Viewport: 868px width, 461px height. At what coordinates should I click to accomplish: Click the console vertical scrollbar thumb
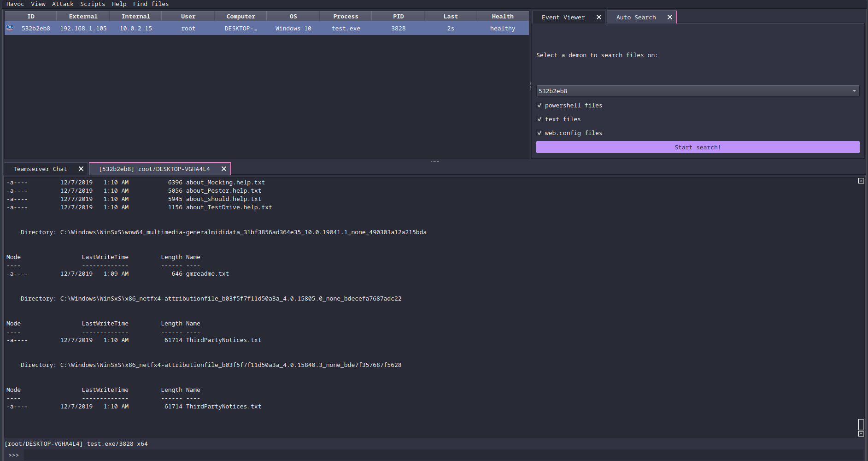tap(861, 425)
